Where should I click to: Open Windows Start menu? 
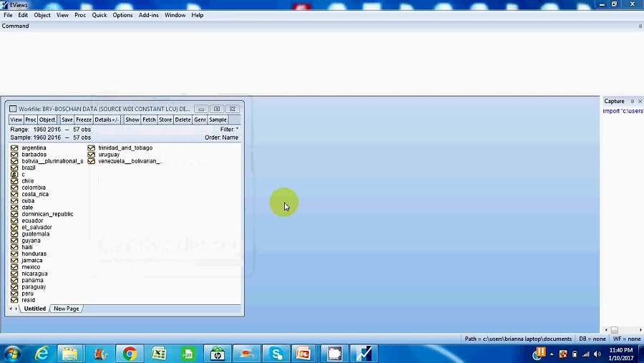pyautogui.click(x=13, y=354)
